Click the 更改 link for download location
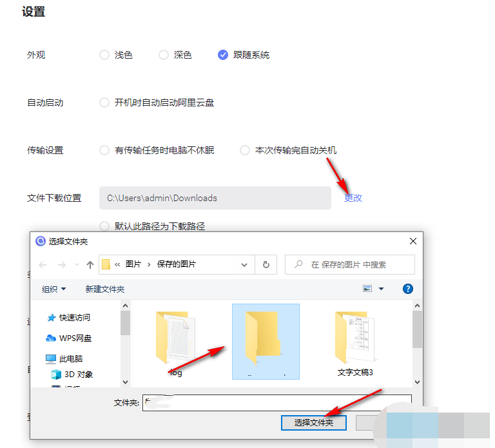 353,198
